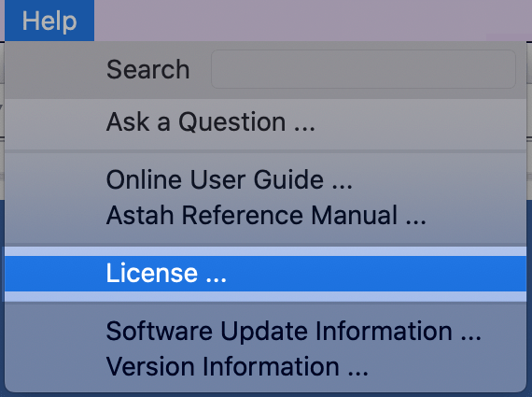Open Software Update Information
Screen dimensions: 532x397
[265, 331]
